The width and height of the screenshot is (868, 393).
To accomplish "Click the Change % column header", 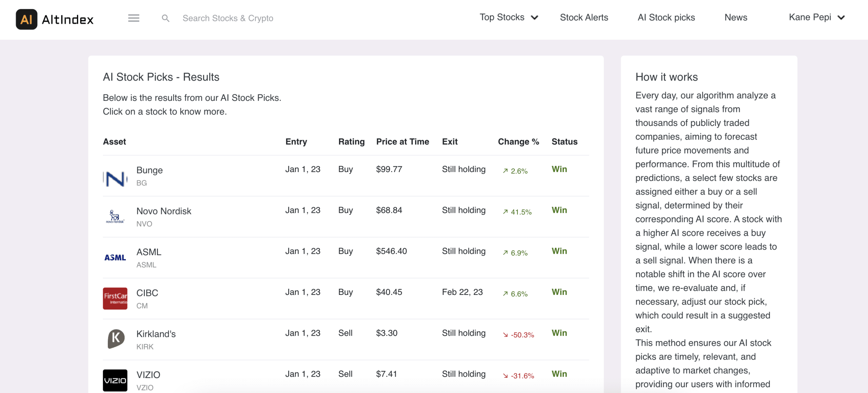I will 519,142.
